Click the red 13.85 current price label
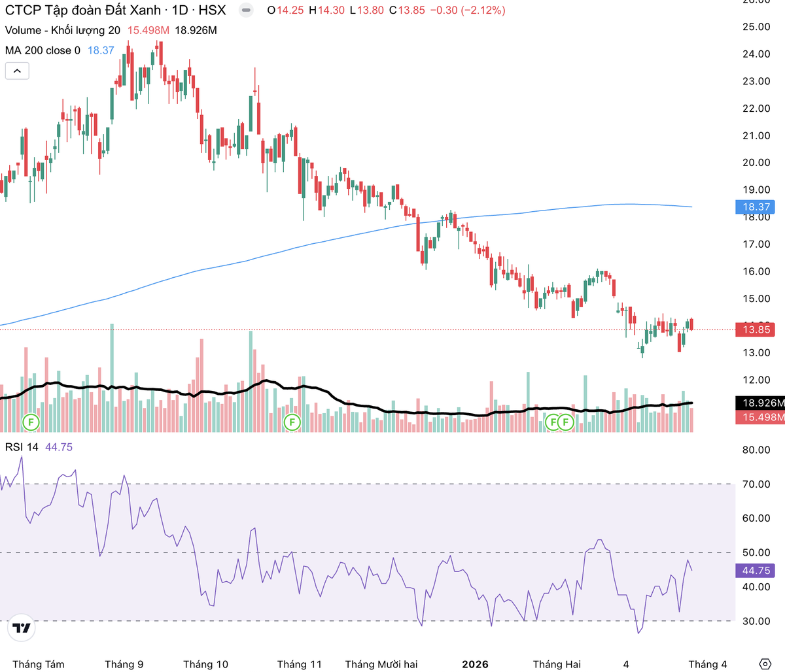The width and height of the screenshot is (785, 672). [756, 329]
